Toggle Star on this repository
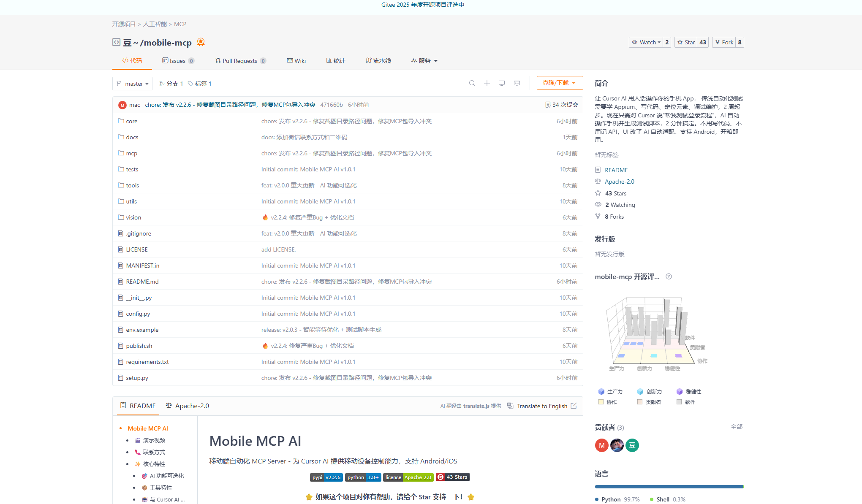This screenshot has height=504, width=862. coord(686,42)
